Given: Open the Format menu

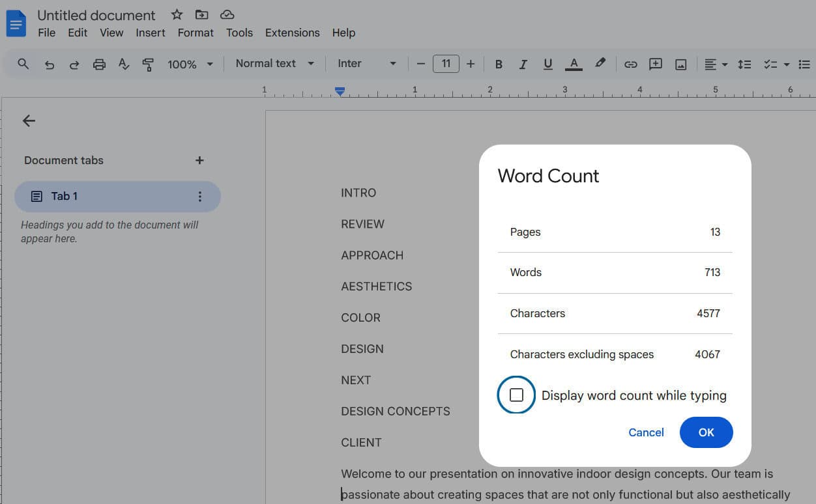Looking at the screenshot, I should click(x=196, y=33).
